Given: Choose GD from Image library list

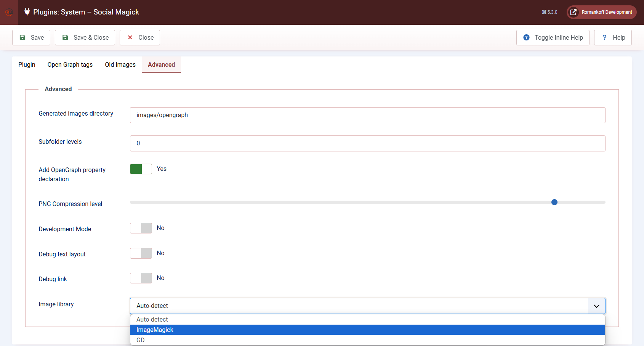Looking at the screenshot, I should [368, 340].
